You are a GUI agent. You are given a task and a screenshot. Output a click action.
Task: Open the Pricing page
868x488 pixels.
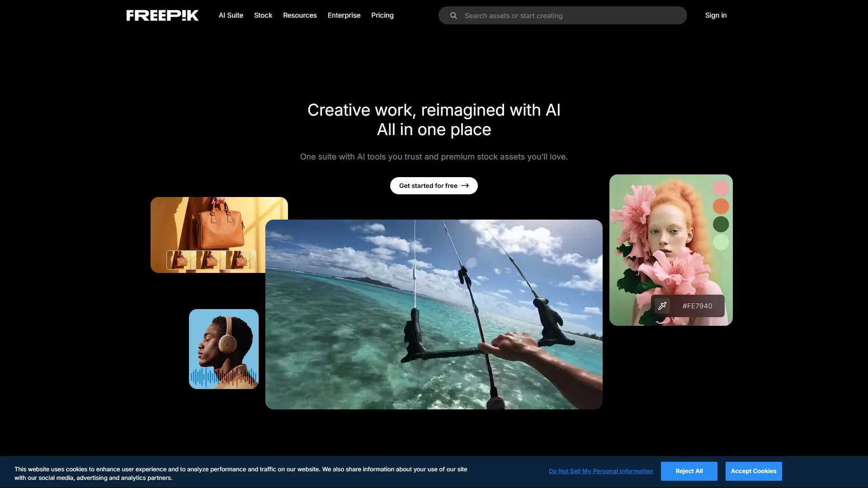(382, 15)
